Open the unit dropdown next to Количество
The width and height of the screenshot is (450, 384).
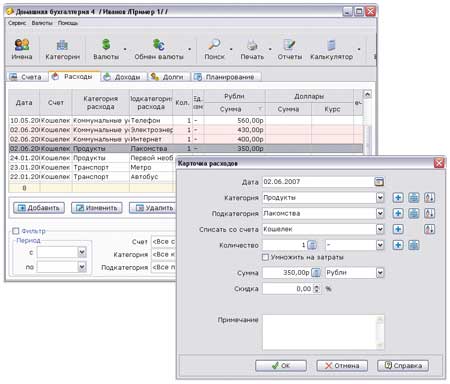(x=380, y=245)
